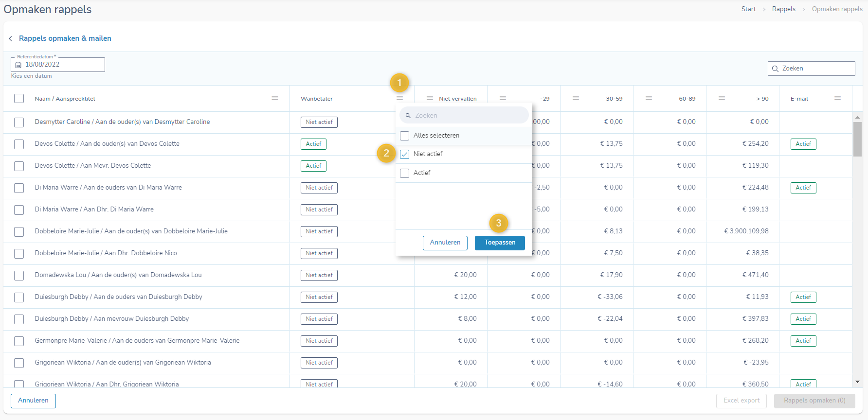Tick the Alles selecteren checkbox
The width and height of the screenshot is (868, 420).
tap(404, 136)
